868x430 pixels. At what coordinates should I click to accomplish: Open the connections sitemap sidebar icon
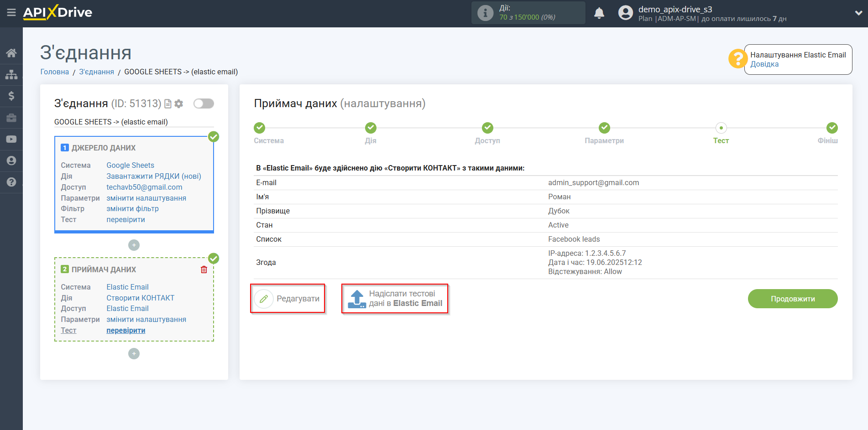[x=11, y=74]
